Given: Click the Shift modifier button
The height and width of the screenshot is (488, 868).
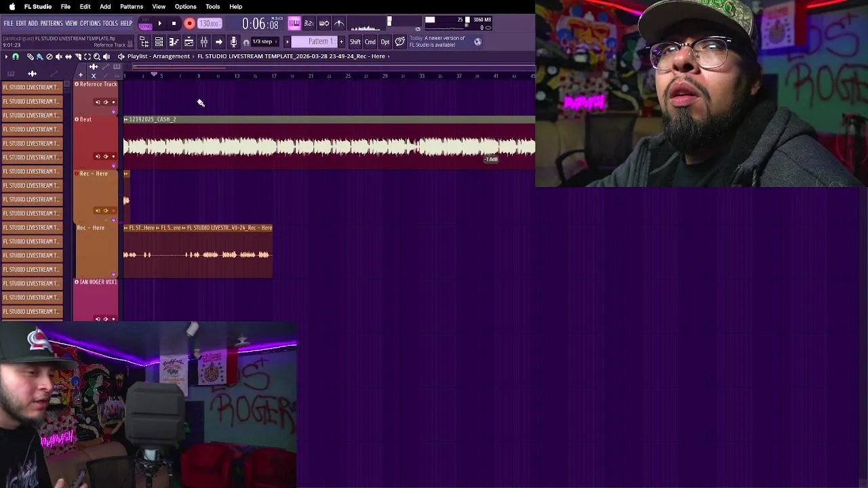Looking at the screenshot, I should pyautogui.click(x=355, y=42).
